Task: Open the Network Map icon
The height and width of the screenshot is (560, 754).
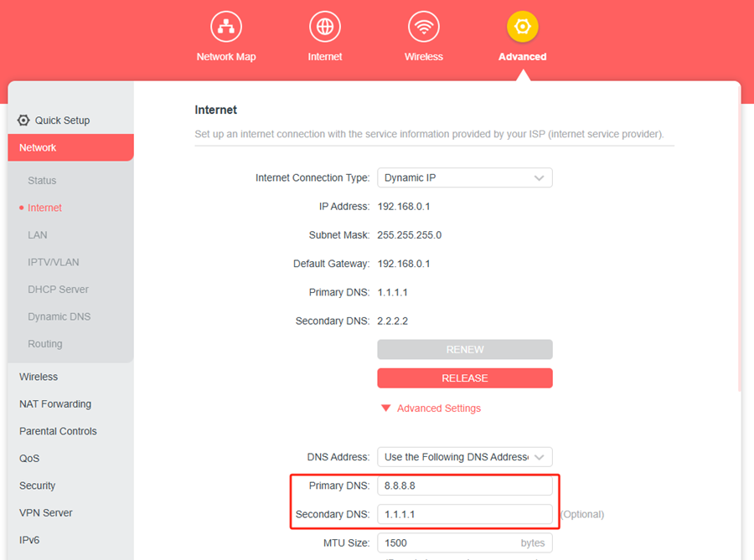Action: tap(225, 27)
